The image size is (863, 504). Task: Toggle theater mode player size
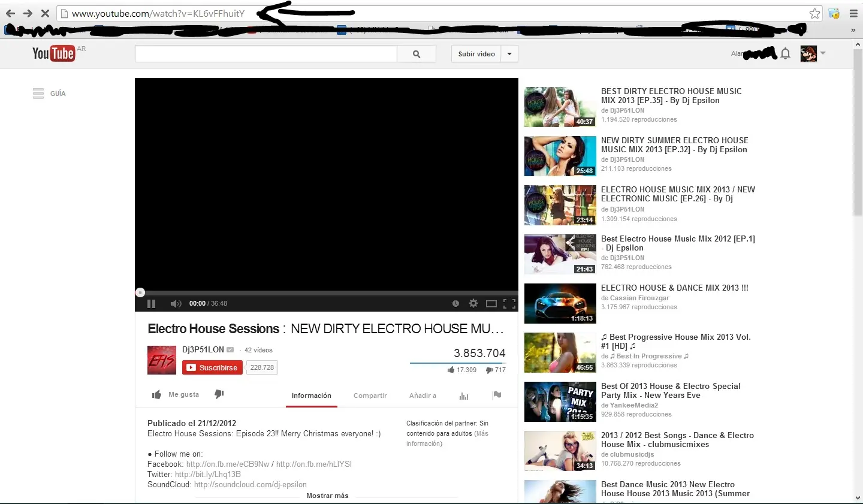coord(491,304)
